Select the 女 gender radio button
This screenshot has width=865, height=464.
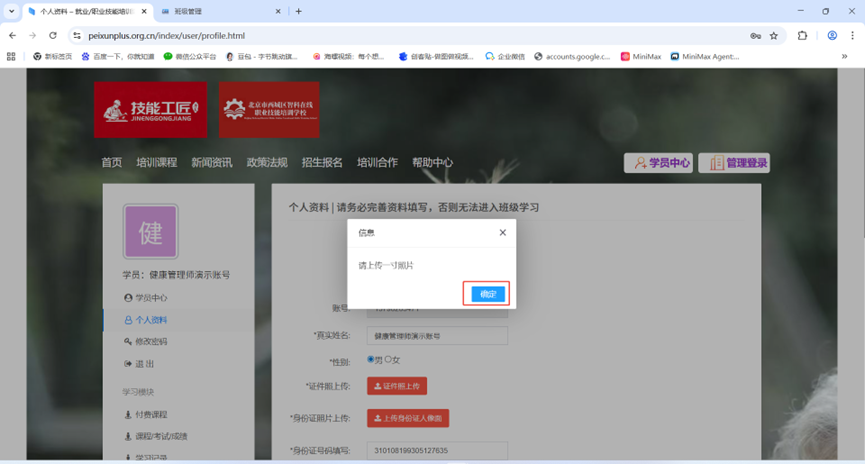(389, 359)
